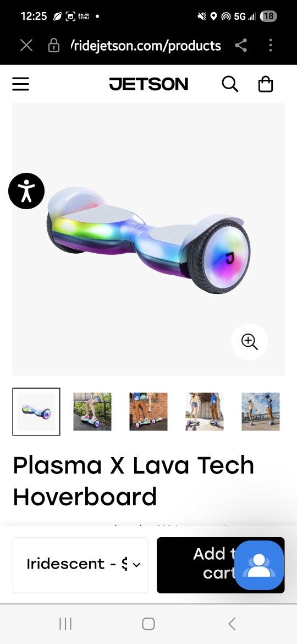Expand the Iridescent color variant dropdown
297x644 pixels.
pyautogui.click(x=80, y=565)
